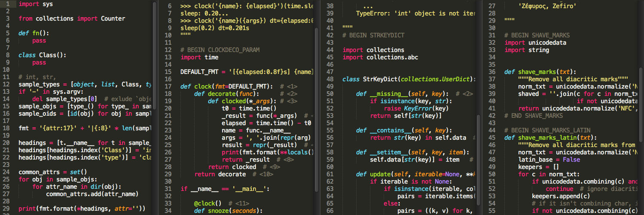Viewport: 644px width, 215px height.
Task: Click 'elapsed = time.time() - t0' line
Action: coord(266,123)
